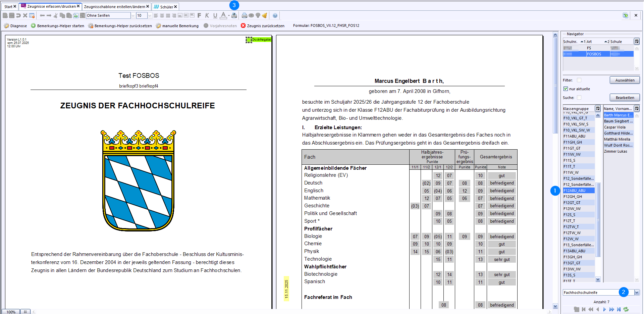Click the red Zeugnis zurücksetzen icon
This screenshot has height=314, width=644.
(243, 26)
